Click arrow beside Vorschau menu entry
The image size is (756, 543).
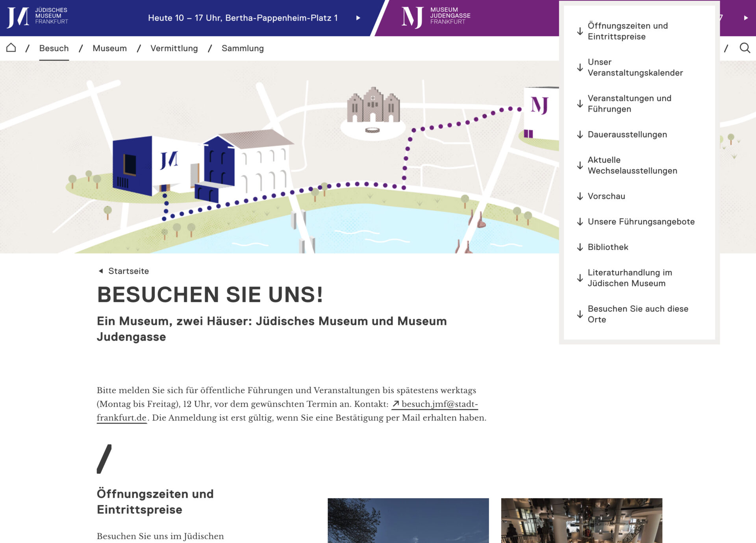580,196
